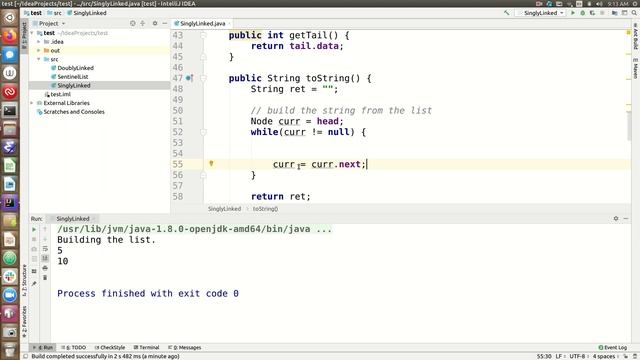Toggle the Structure side tool window tab
The image size is (640, 360).
(x=24, y=280)
